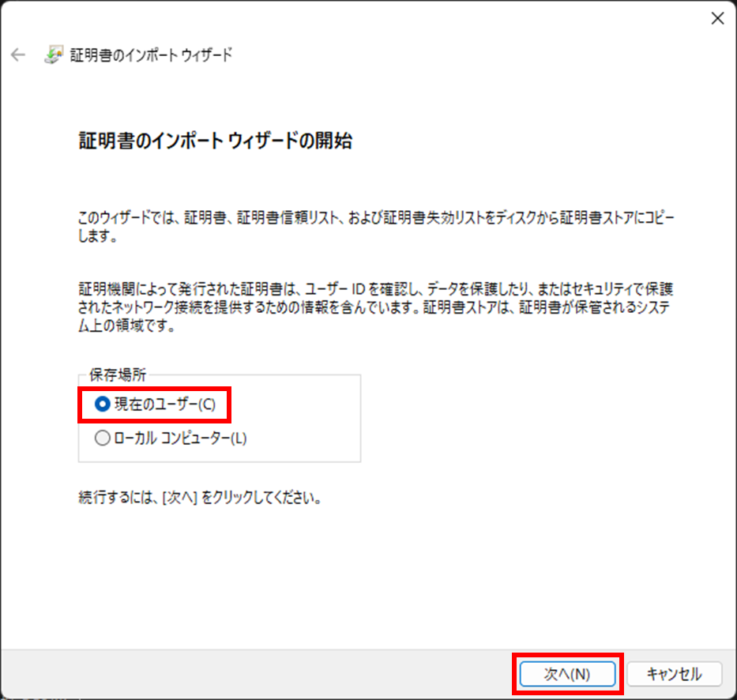Screen dimensions: 737x700
Task: Close the certificate import wizard window
Action: [x=716, y=20]
